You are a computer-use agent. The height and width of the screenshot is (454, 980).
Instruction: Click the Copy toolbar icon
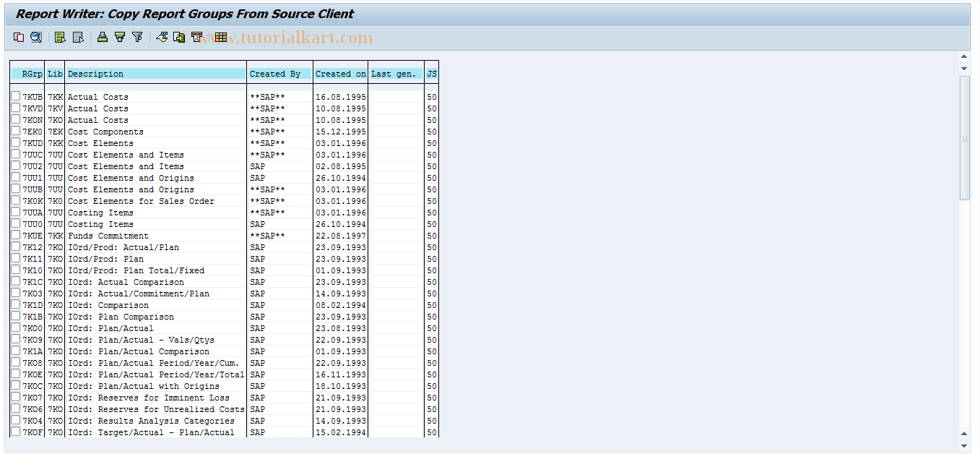19,37
